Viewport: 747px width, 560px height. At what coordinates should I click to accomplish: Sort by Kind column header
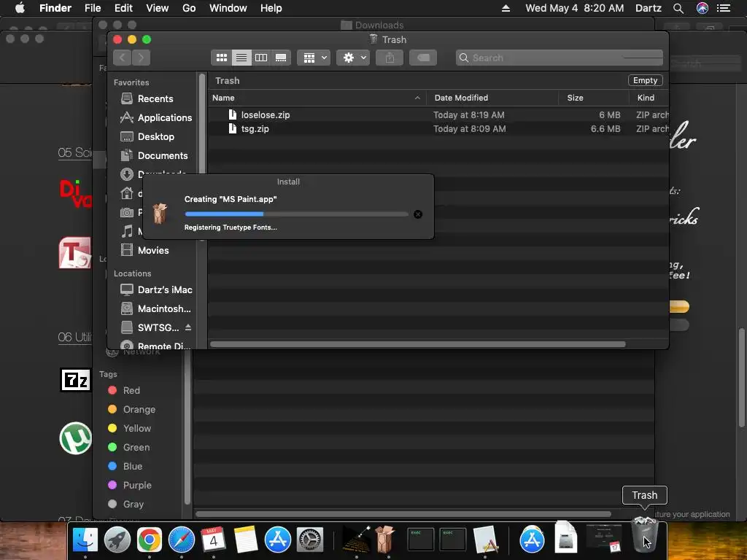click(649, 98)
